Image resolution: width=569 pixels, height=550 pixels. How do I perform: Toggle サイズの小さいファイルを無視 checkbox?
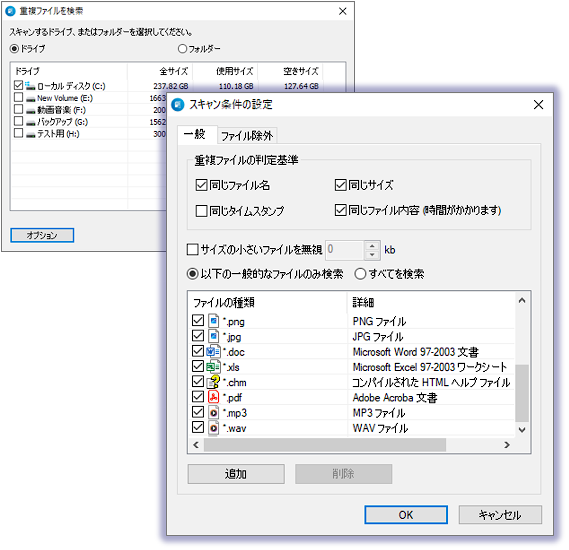coord(192,250)
